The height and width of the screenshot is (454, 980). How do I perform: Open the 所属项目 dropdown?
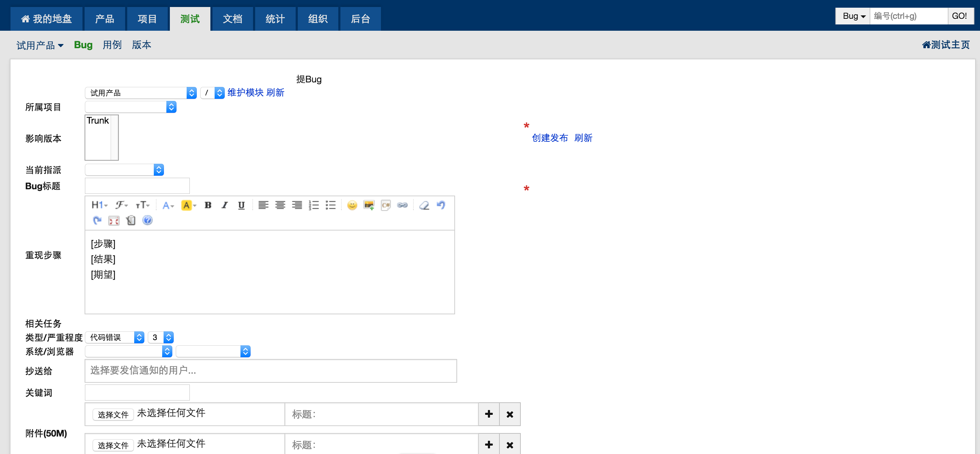(x=130, y=107)
